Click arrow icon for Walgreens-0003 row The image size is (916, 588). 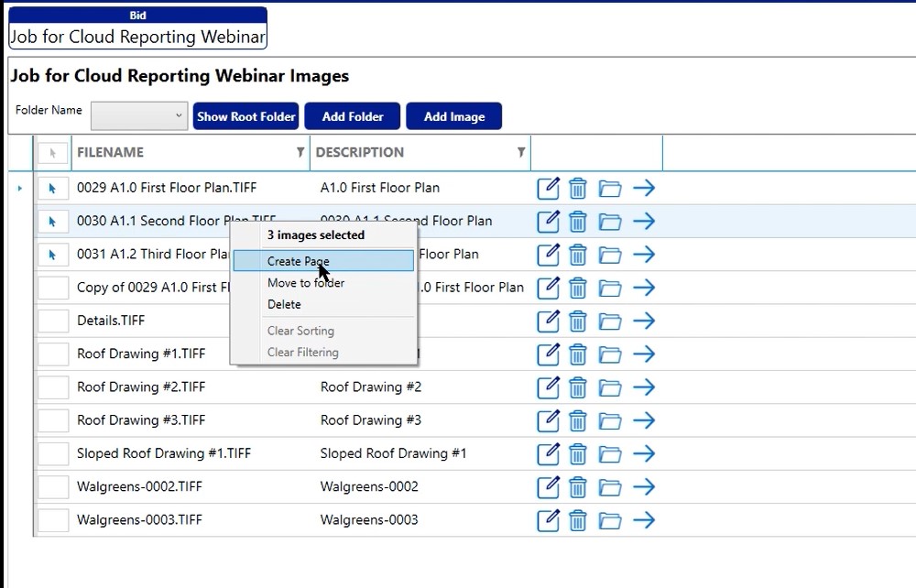click(644, 520)
